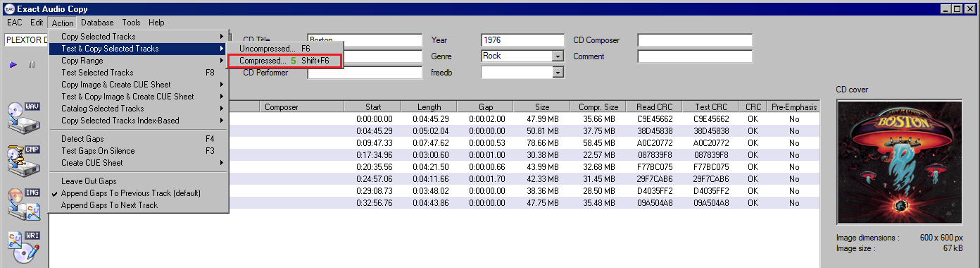The width and height of the screenshot is (980, 268).
Task: Sort by the Length column header
Action: 429,107
